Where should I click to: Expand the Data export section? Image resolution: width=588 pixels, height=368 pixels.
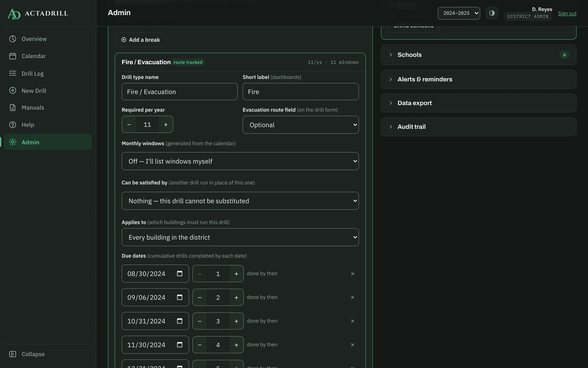point(478,103)
